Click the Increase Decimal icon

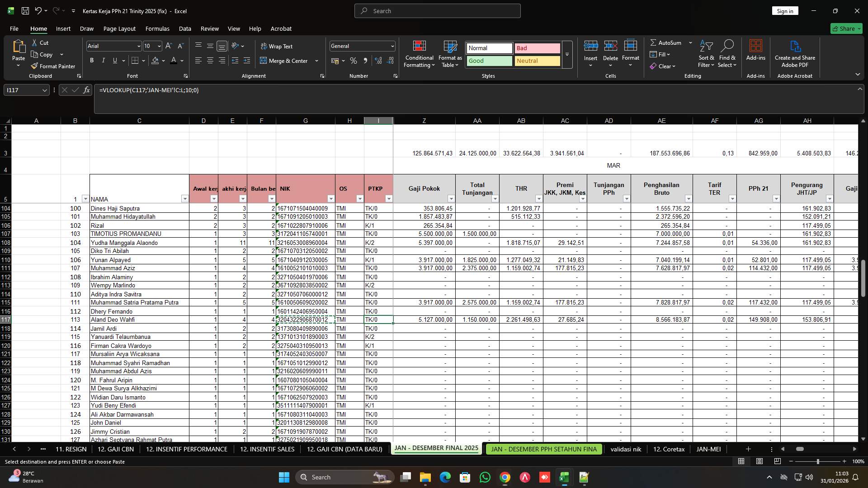pos(378,61)
